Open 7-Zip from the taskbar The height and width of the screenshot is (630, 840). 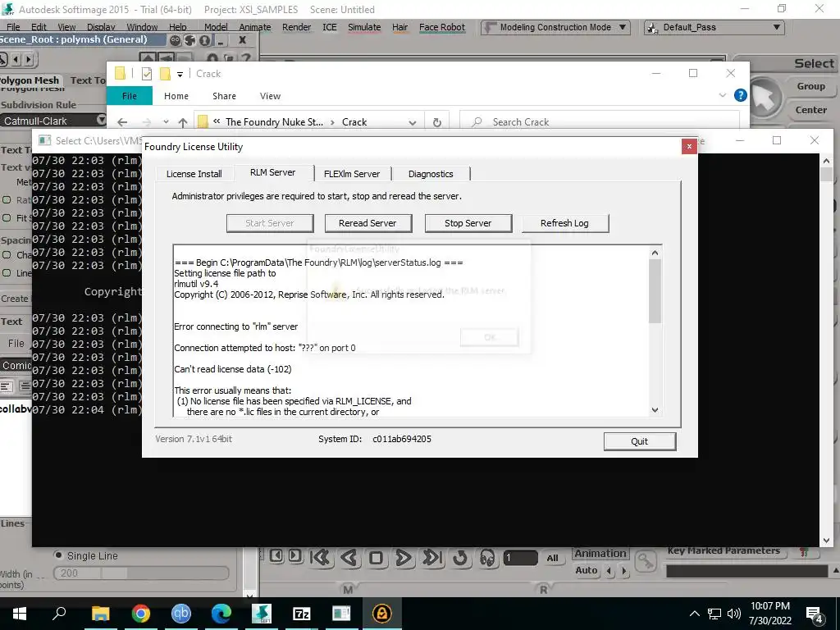tap(302, 614)
